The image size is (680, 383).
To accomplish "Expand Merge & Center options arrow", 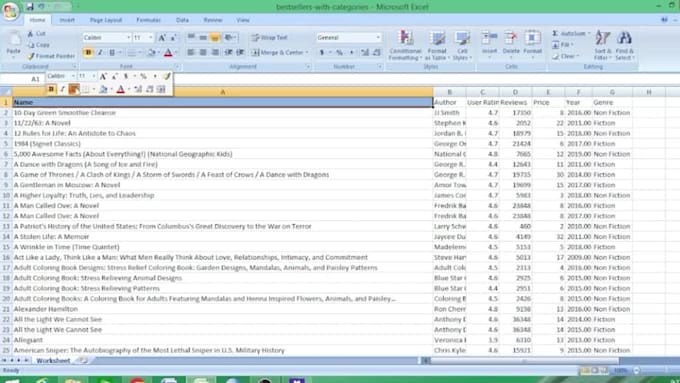I will pyautogui.click(x=307, y=52).
